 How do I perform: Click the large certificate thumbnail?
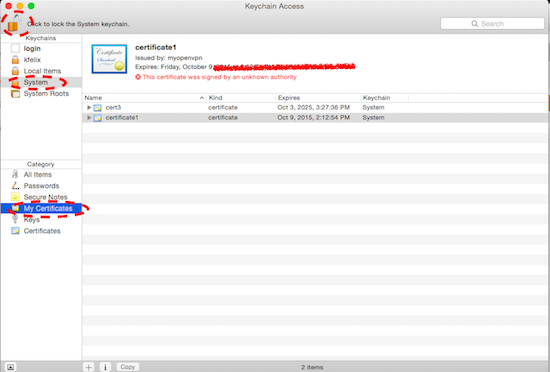(x=109, y=59)
